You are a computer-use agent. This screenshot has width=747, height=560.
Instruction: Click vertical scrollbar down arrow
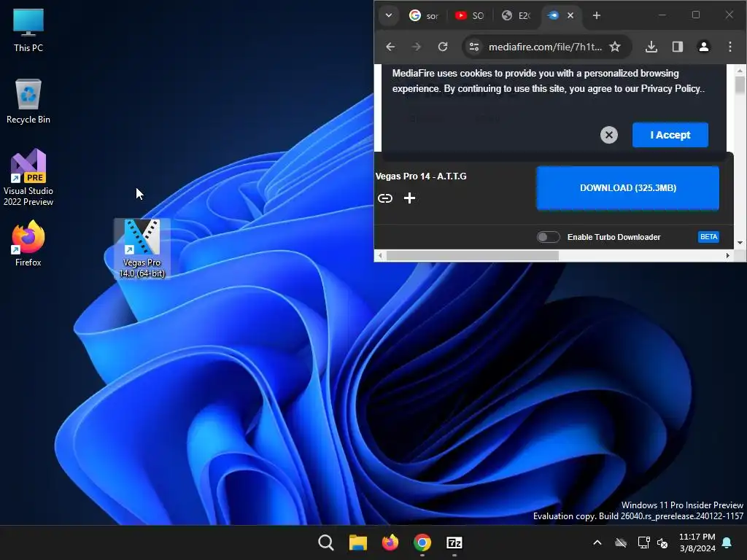tap(740, 243)
